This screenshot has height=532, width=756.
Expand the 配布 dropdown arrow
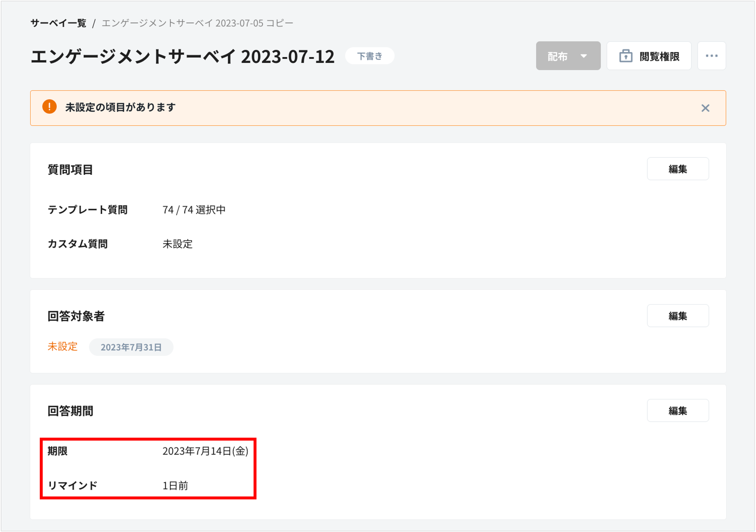pyautogui.click(x=584, y=56)
